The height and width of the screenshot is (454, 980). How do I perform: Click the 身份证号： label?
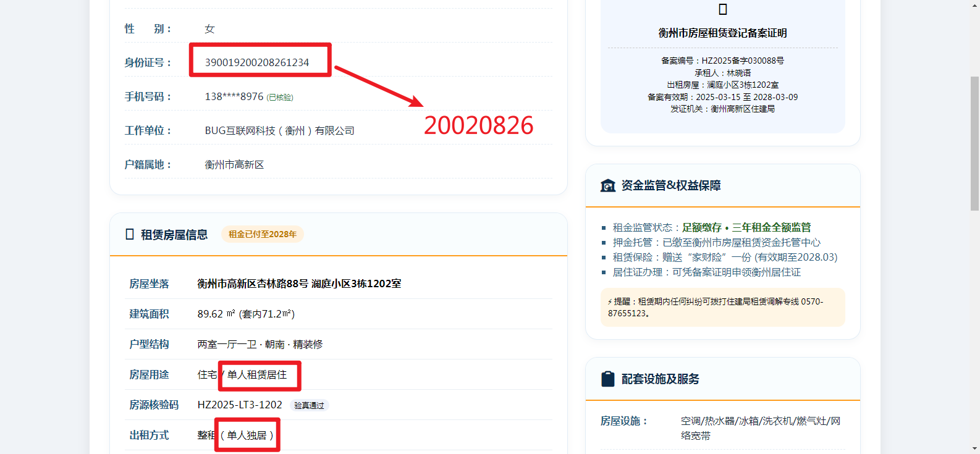click(x=149, y=62)
